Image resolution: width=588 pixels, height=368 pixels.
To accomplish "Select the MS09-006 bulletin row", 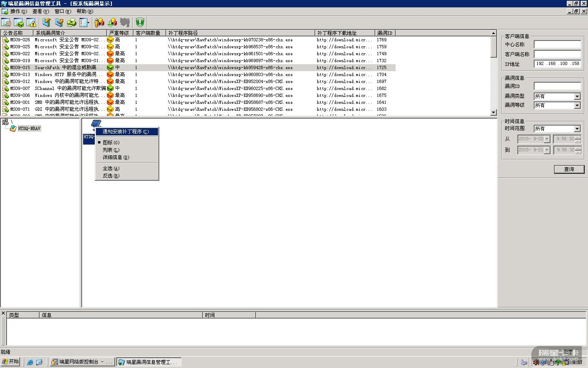I will [x=198, y=96].
